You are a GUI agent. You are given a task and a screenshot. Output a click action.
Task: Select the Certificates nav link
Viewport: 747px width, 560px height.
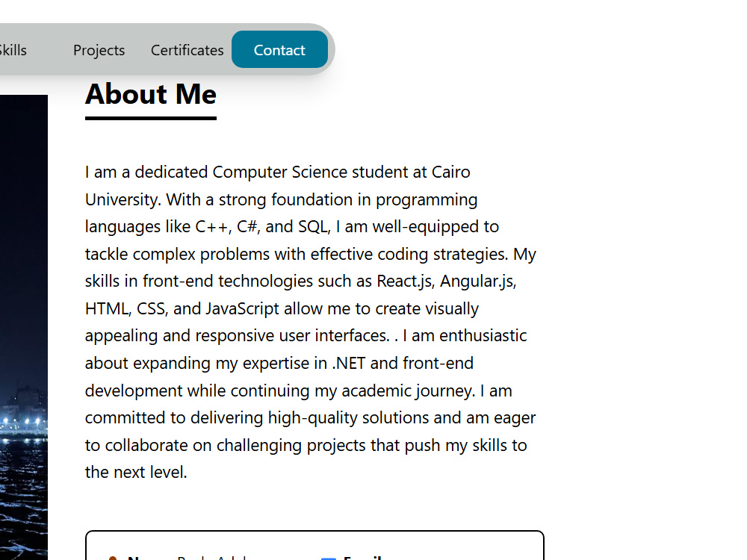point(187,50)
